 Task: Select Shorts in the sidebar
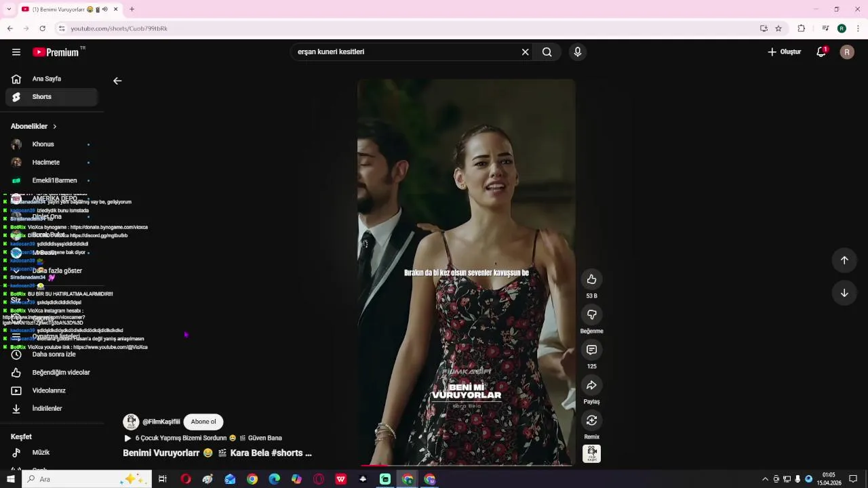pyautogui.click(x=53, y=97)
